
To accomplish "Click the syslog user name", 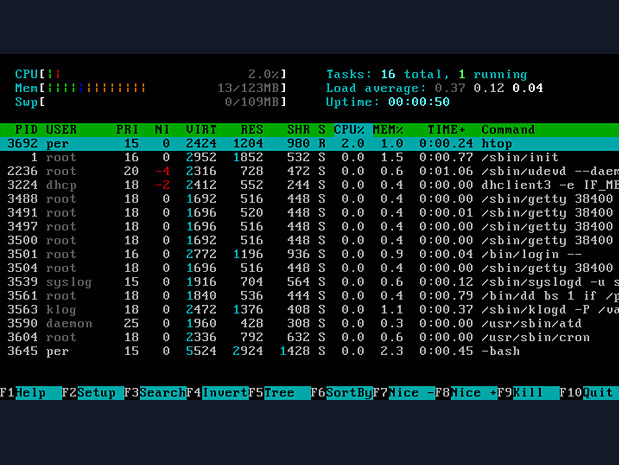I will pos(69,283).
